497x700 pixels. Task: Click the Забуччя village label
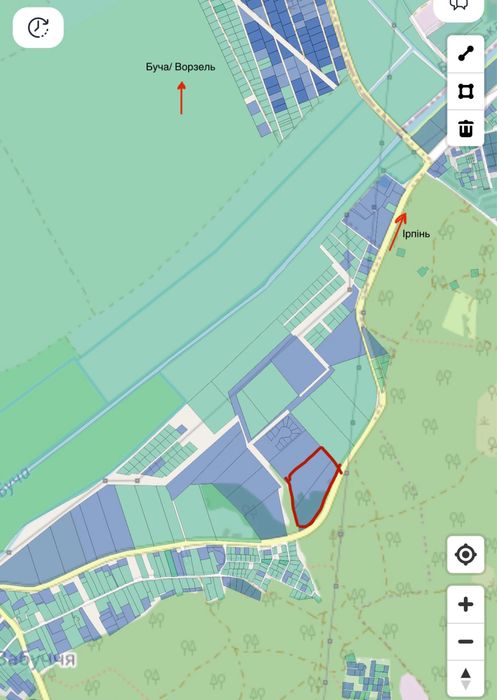(x=38, y=659)
